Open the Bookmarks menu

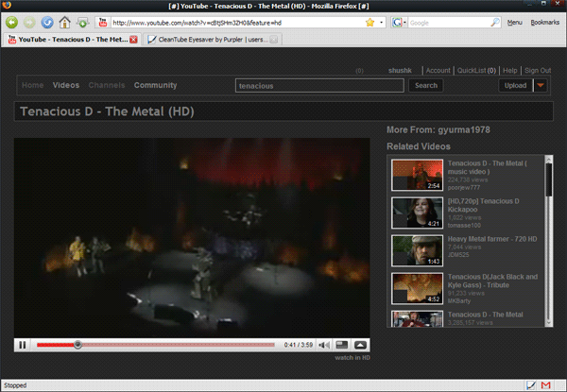pyautogui.click(x=544, y=23)
